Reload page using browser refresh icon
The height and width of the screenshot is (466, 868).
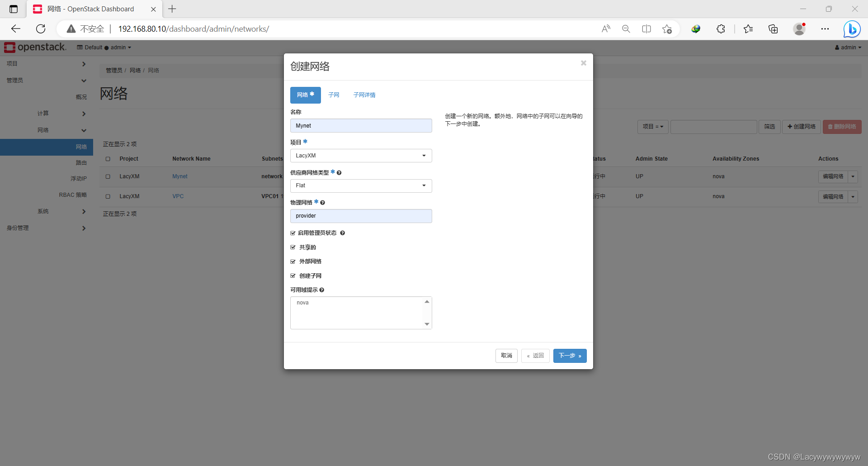coord(41,29)
